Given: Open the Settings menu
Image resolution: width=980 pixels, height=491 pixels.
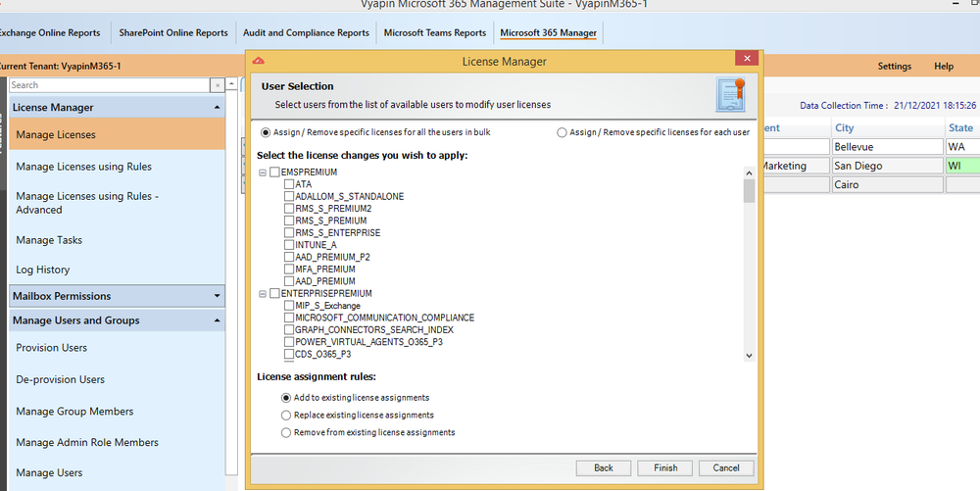Looking at the screenshot, I should point(895,67).
